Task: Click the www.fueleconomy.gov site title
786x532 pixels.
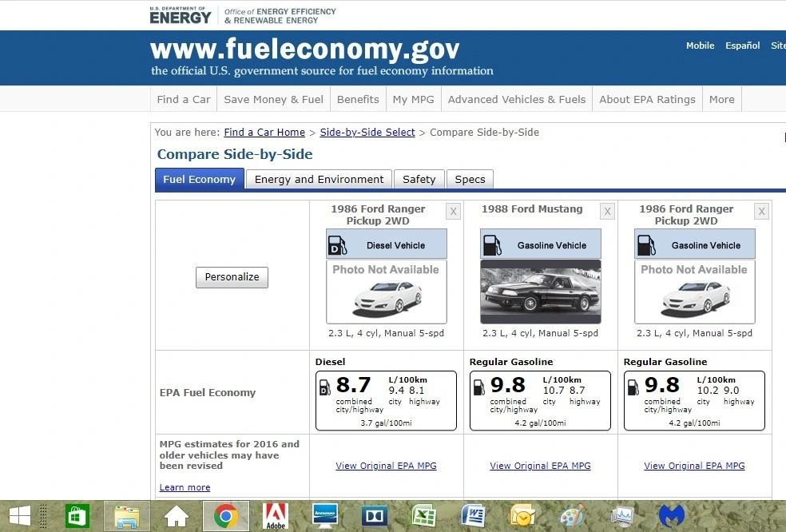Action: click(x=305, y=50)
